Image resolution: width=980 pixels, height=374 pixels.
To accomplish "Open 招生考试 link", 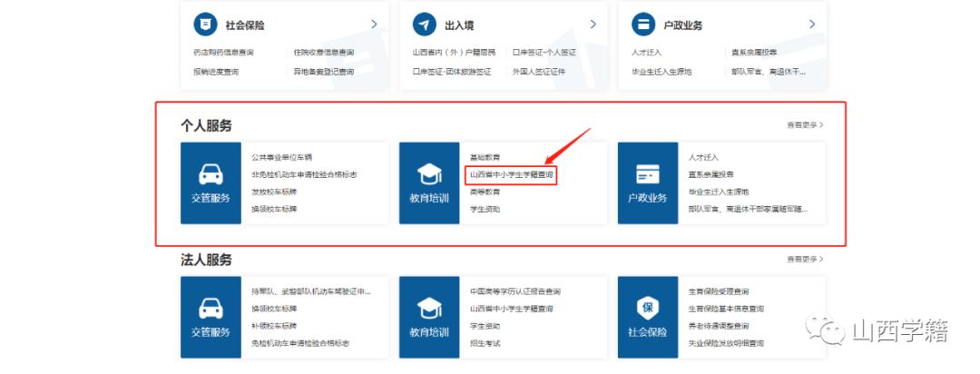I will coord(485,343).
